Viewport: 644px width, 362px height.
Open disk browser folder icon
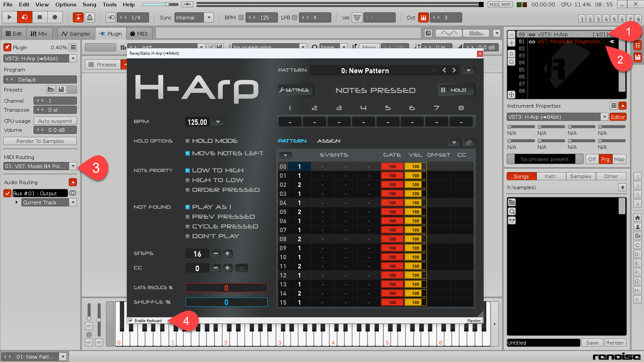pyautogui.click(x=512, y=202)
